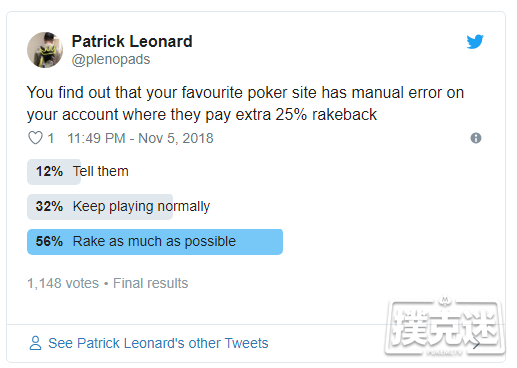Click the person icon near other Tweets
The image size is (517, 368).
pyautogui.click(x=35, y=343)
